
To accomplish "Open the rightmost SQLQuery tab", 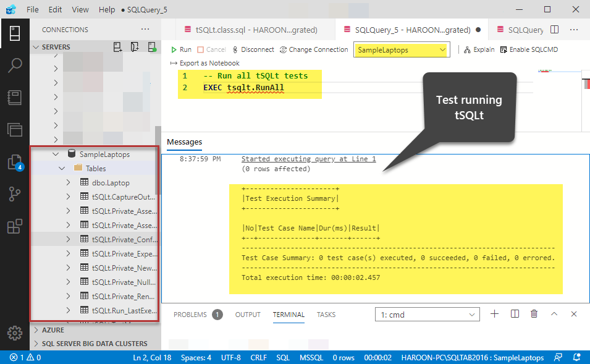I will pos(520,30).
